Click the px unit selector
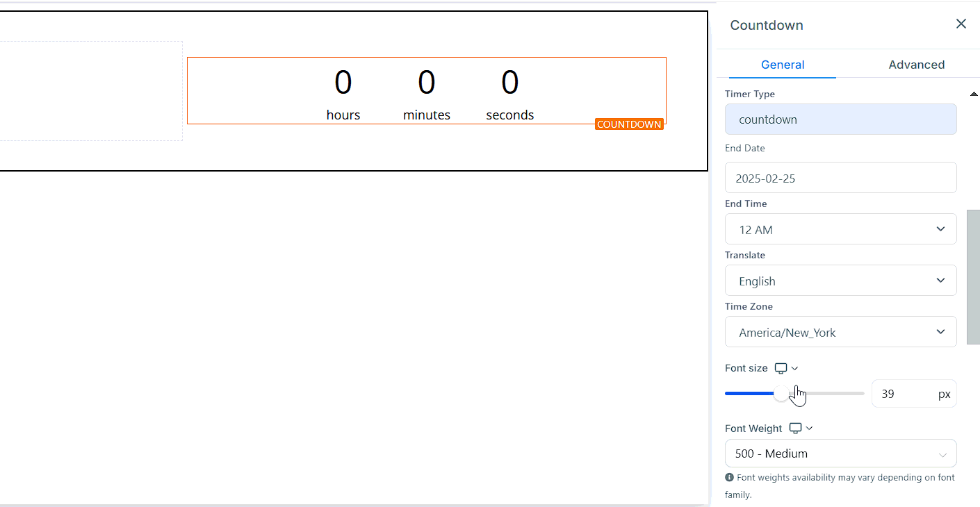Image resolution: width=980 pixels, height=507 pixels. coord(944,394)
